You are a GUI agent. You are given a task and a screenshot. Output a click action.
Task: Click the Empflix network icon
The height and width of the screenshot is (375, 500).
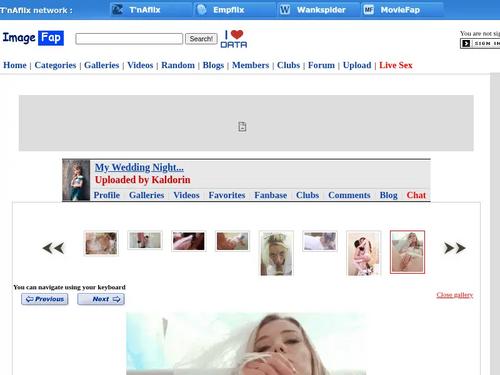[x=202, y=10]
